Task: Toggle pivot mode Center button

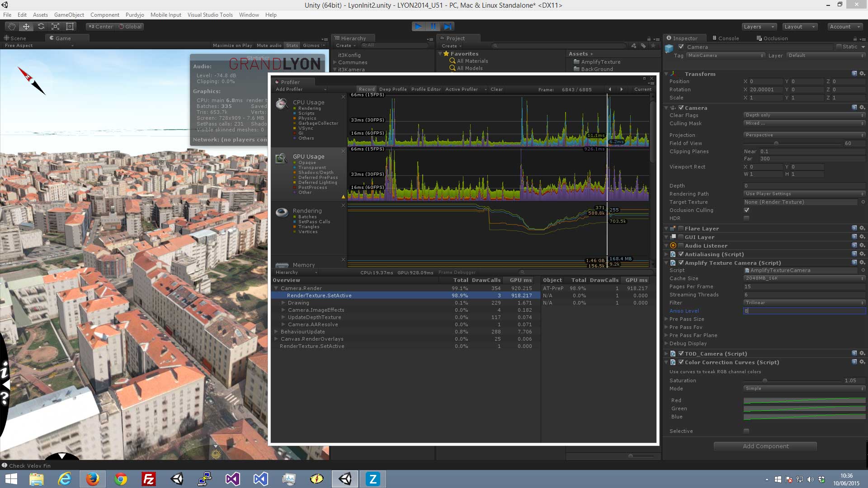Action: pyautogui.click(x=101, y=27)
